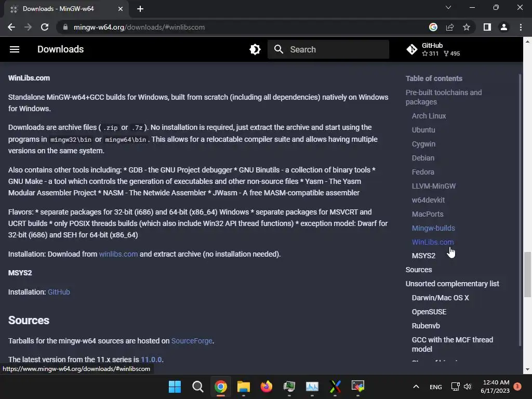Jump to Sources in contents
Screen dimensions: 532x399
(x=419, y=270)
